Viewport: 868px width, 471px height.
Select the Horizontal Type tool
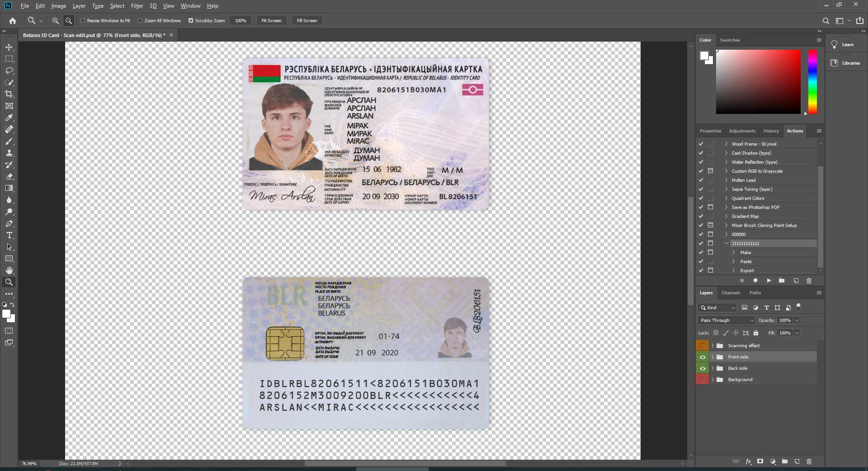[9, 235]
